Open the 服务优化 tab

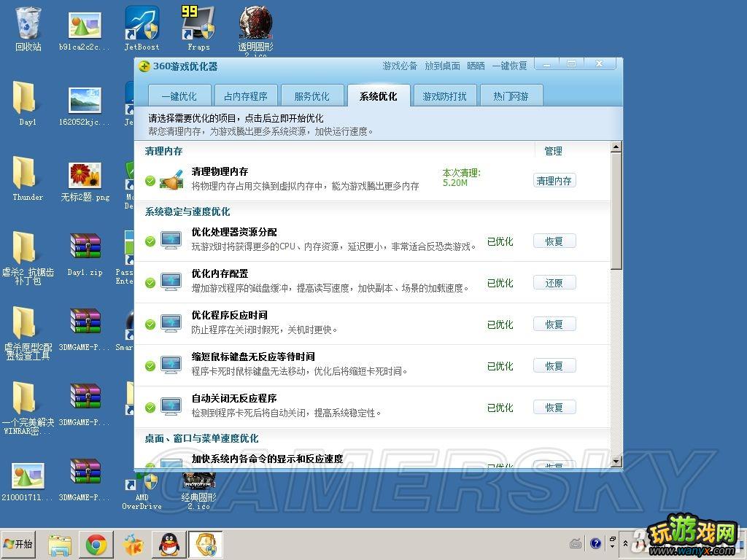click(x=311, y=96)
